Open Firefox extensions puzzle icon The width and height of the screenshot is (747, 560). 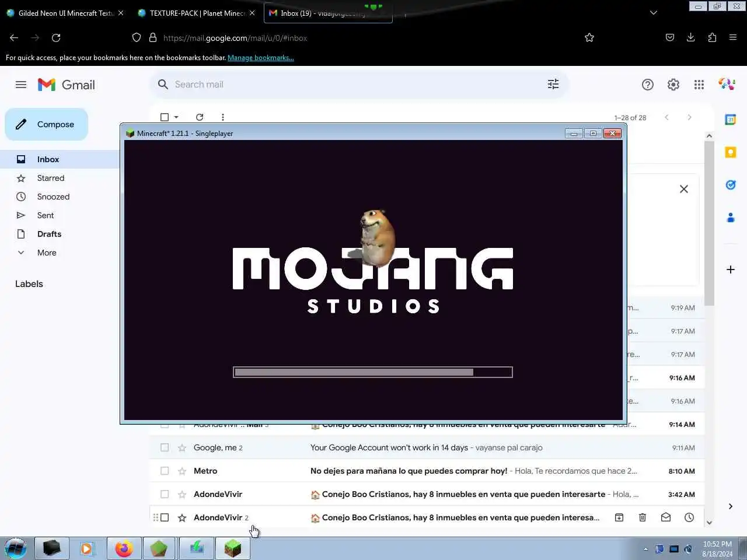point(712,38)
